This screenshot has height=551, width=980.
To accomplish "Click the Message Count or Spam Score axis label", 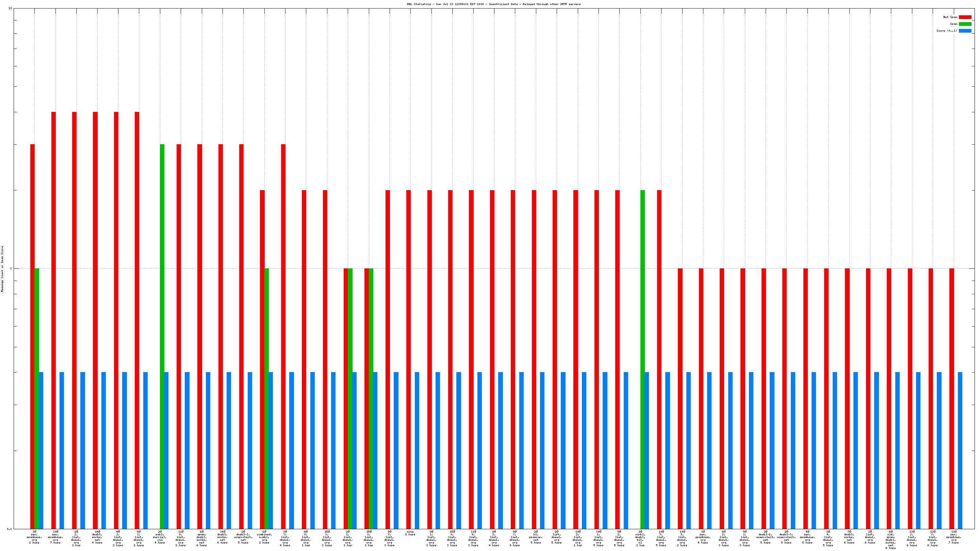I will pyautogui.click(x=2, y=269).
